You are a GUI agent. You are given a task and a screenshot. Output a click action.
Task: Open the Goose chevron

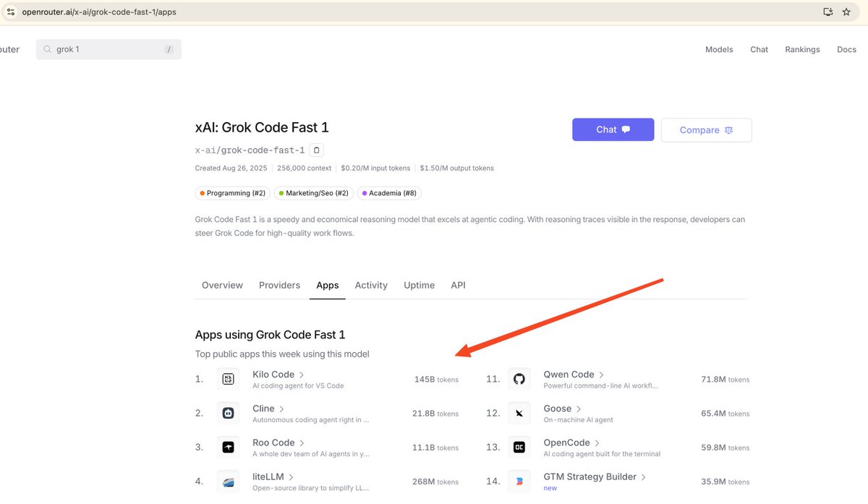[579, 409]
